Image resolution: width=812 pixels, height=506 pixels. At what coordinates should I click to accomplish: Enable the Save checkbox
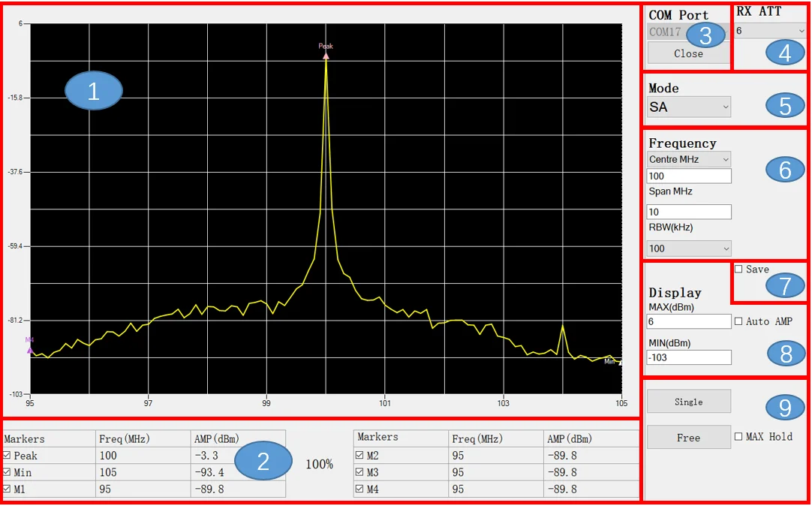click(x=738, y=270)
